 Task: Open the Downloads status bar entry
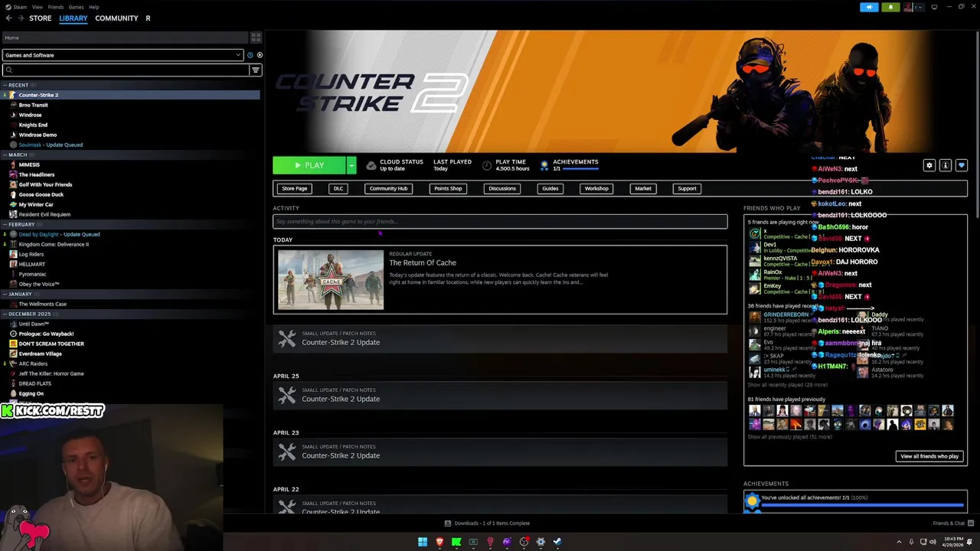(x=487, y=523)
